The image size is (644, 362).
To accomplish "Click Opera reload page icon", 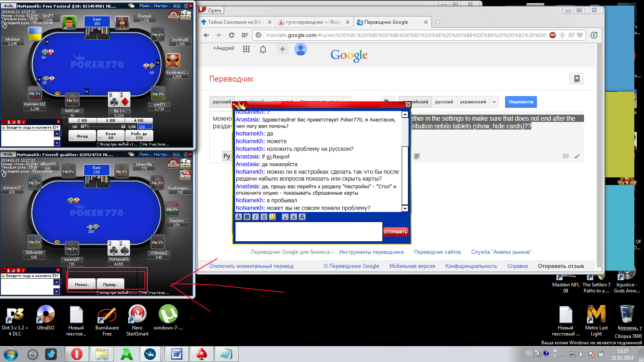I will (x=231, y=35).
